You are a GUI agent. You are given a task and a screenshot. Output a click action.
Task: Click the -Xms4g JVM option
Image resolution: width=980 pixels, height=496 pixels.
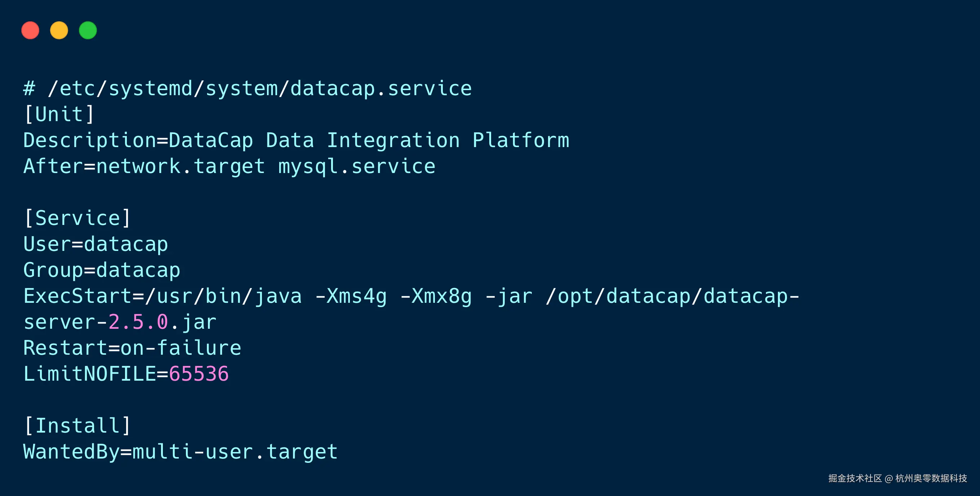351,296
